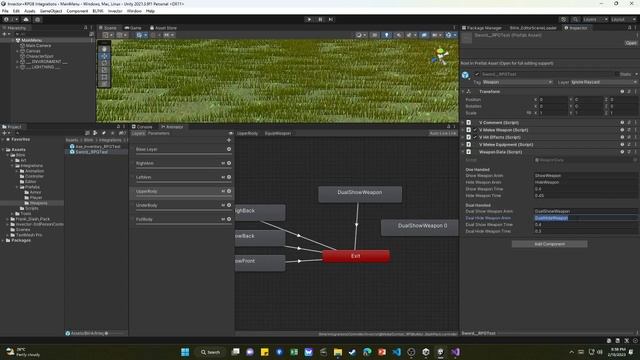Open the Tag dropdown showing Weapon
The width and height of the screenshot is (640, 360).
point(517,82)
